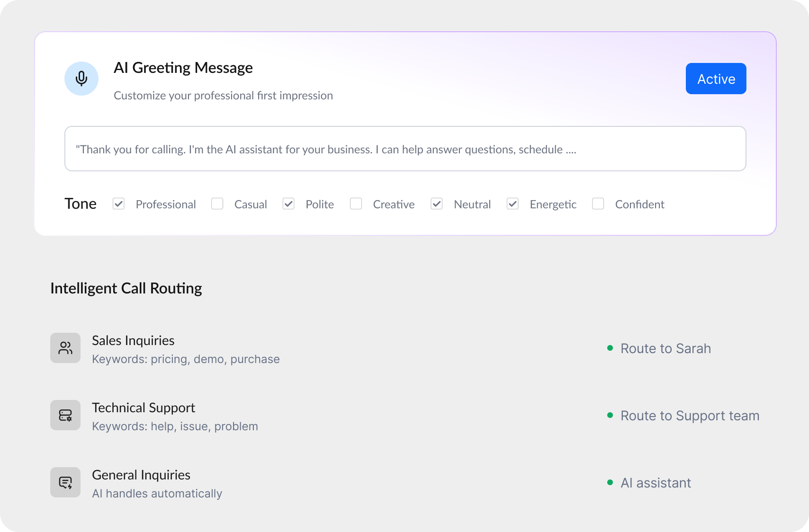Click green status dot beside Route to Support team
Viewport: 809px width, 532px height.
(610, 416)
